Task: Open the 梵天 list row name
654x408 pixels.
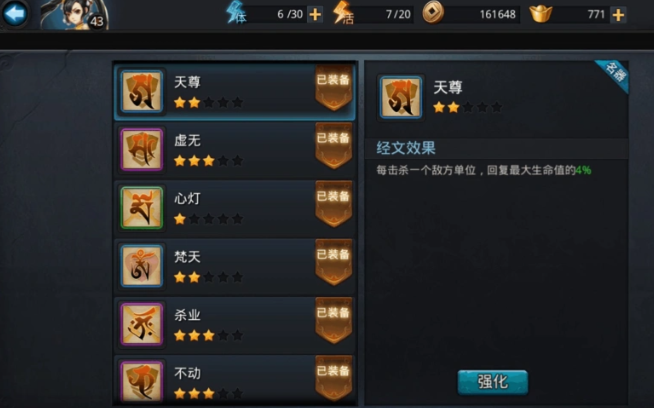Action: [x=187, y=257]
